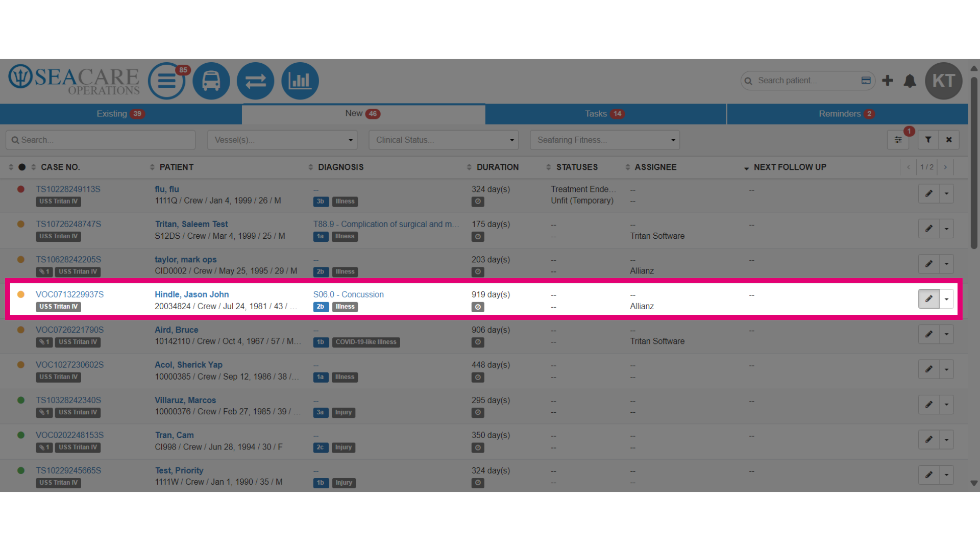Viewport: 980px width, 551px height.
Task: Open diagnosis link S06.0 - Concussion
Action: click(x=348, y=294)
